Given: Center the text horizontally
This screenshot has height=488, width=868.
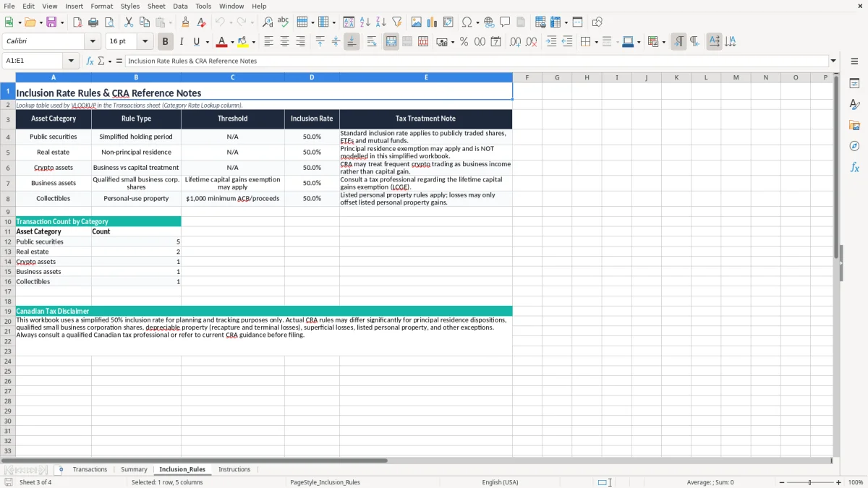Looking at the screenshot, I should coord(284,42).
